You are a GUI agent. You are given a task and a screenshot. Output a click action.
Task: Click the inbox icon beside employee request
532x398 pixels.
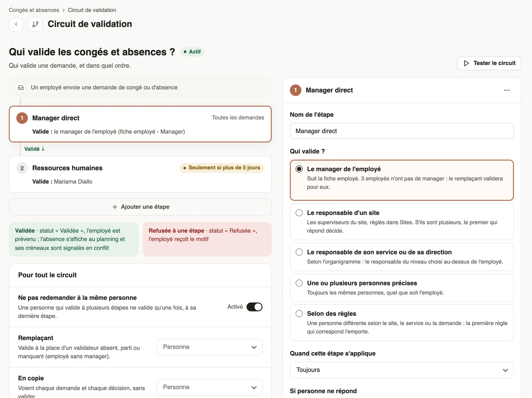[21, 88]
